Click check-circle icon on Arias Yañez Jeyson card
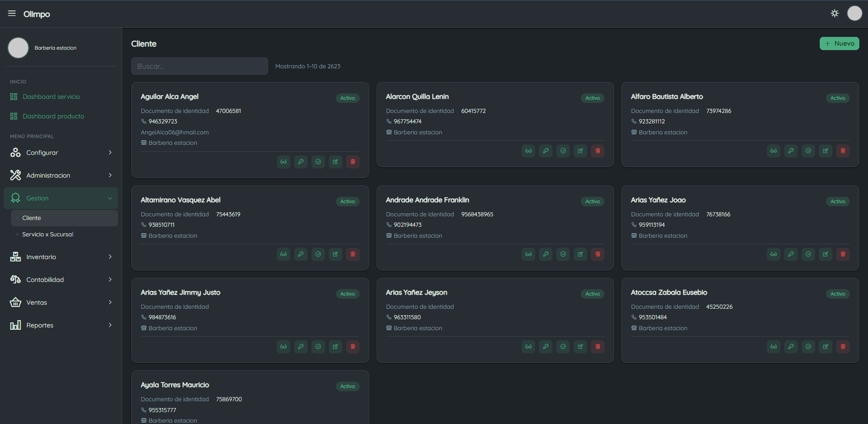 [563, 347]
